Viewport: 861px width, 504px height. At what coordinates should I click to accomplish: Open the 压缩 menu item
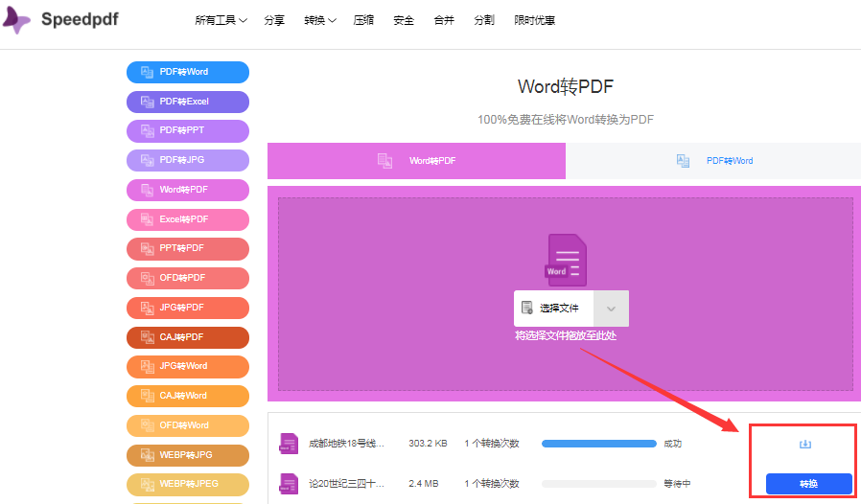[x=363, y=20]
